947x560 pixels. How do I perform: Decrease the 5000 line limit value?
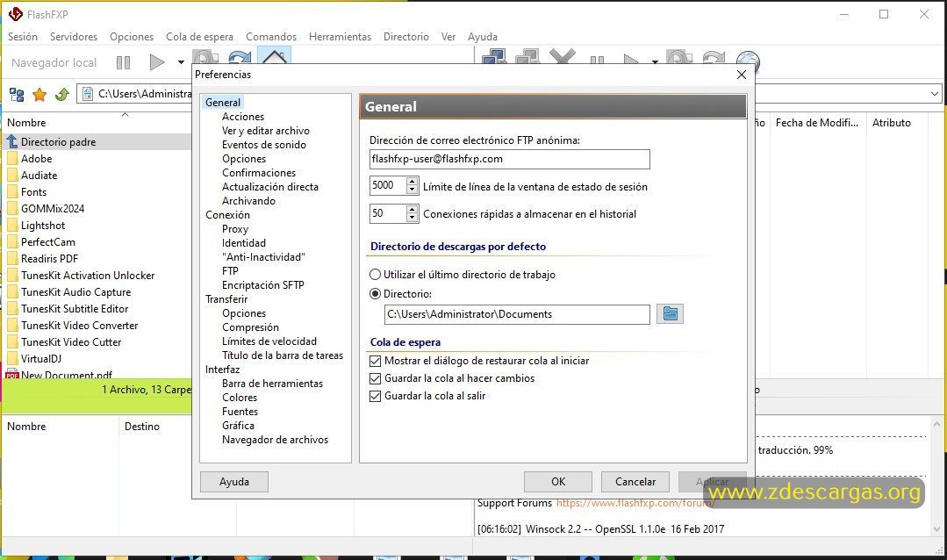point(412,190)
